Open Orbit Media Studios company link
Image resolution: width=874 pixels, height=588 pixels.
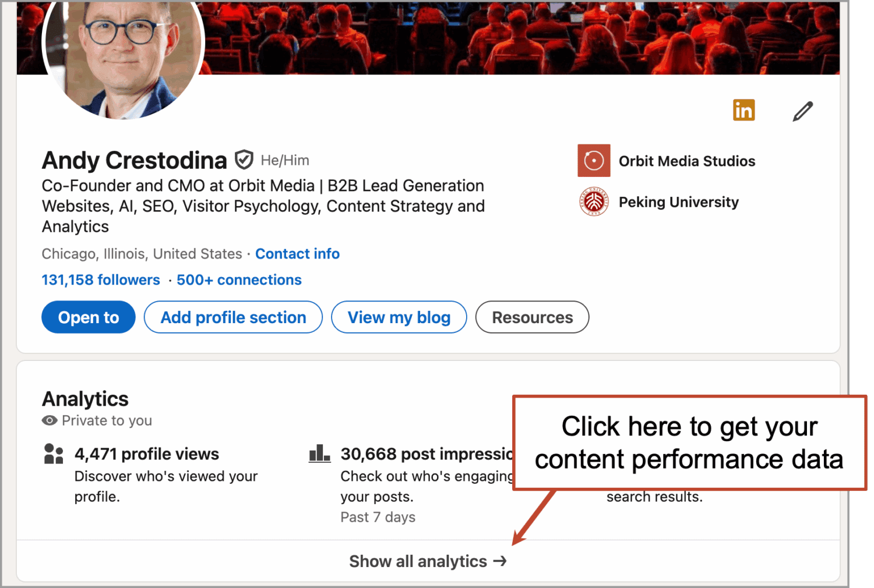[687, 161]
